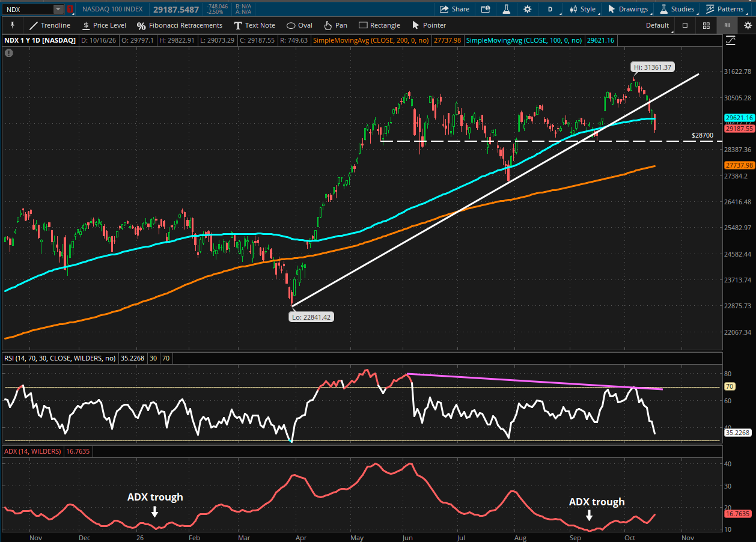Click the RSI value 35.2268 tag on axis
This screenshot has width=756, height=542.
[x=739, y=433]
